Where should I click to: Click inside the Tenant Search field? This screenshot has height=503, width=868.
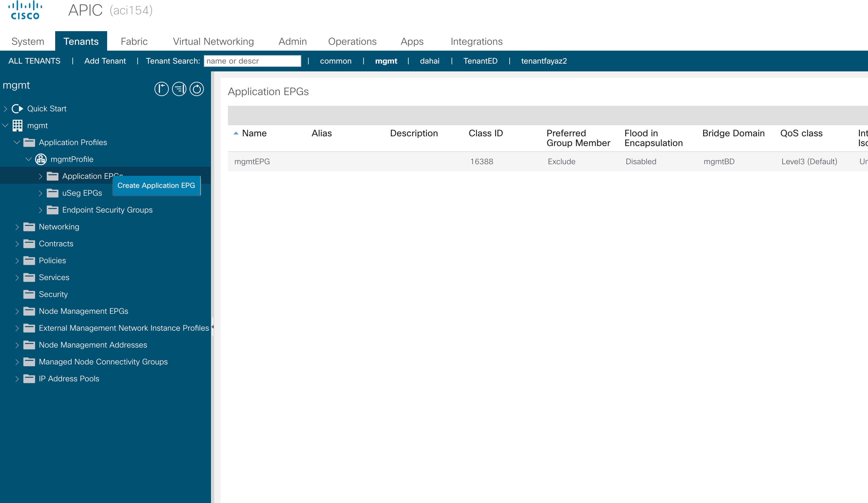(x=252, y=61)
